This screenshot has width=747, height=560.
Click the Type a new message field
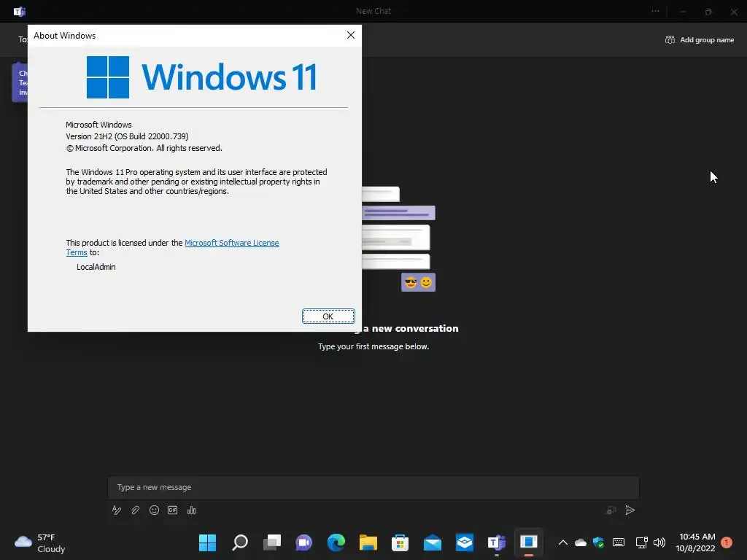(x=373, y=487)
